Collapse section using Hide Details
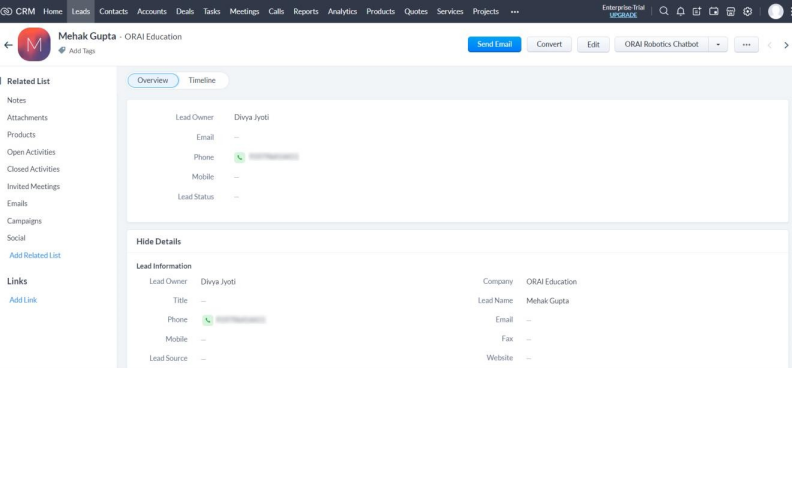792x485 pixels. pos(159,241)
